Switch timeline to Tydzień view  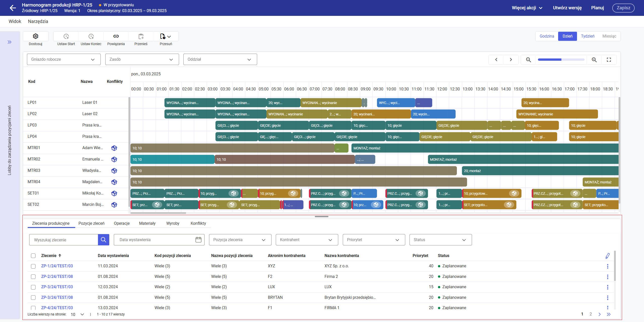click(x=588, y=36)
